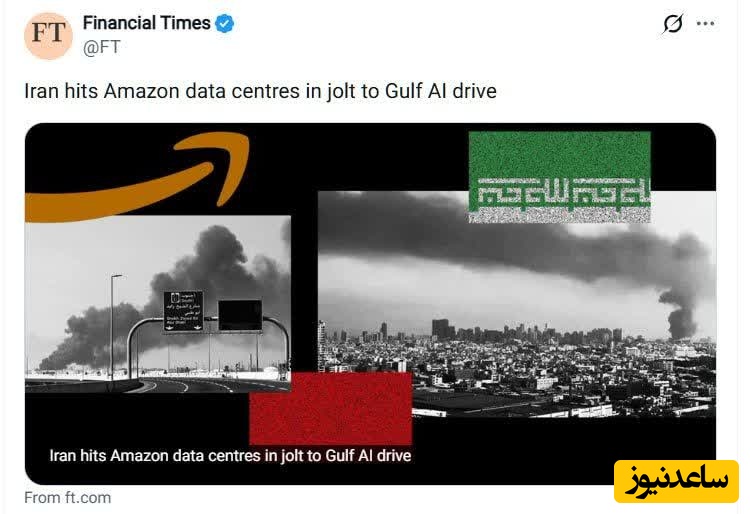Click the FT circular profile avatar

[x=48, y=36]
